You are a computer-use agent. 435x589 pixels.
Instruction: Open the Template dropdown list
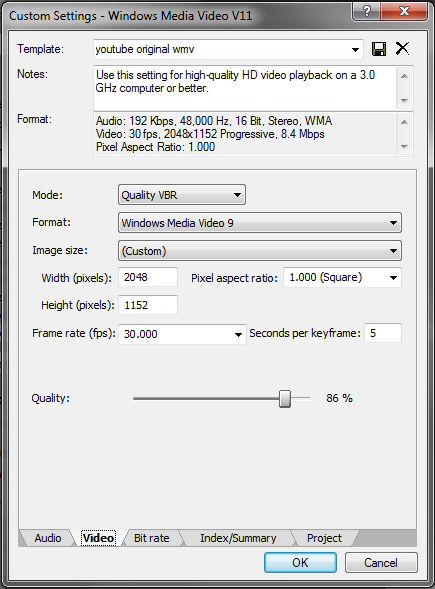click(x=355, y=49)
